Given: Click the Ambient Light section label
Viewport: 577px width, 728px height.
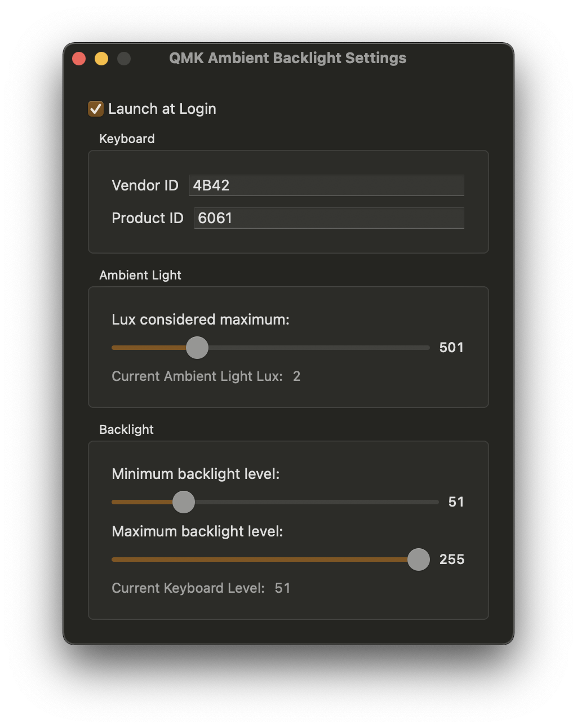Looking at the screenshot, I should (x=140, y=275).
